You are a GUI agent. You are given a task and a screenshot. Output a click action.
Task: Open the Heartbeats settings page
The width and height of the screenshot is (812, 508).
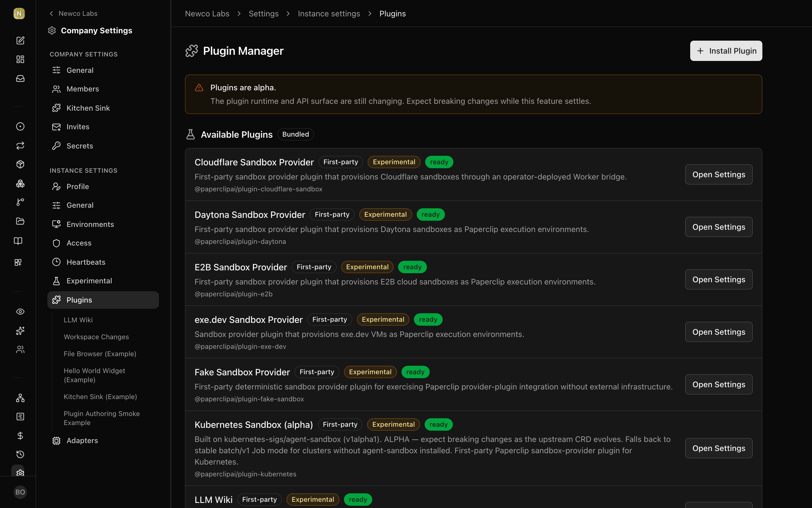(x=103, y=262)
